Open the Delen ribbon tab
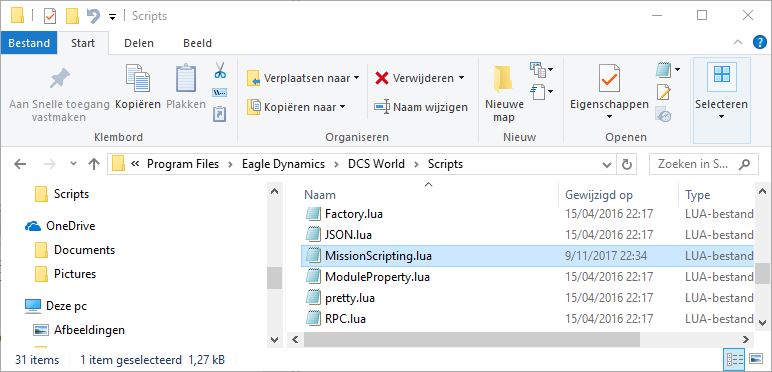Image resolution: width=772 pixels, height=372 pixels. click(x=139, y=43)
